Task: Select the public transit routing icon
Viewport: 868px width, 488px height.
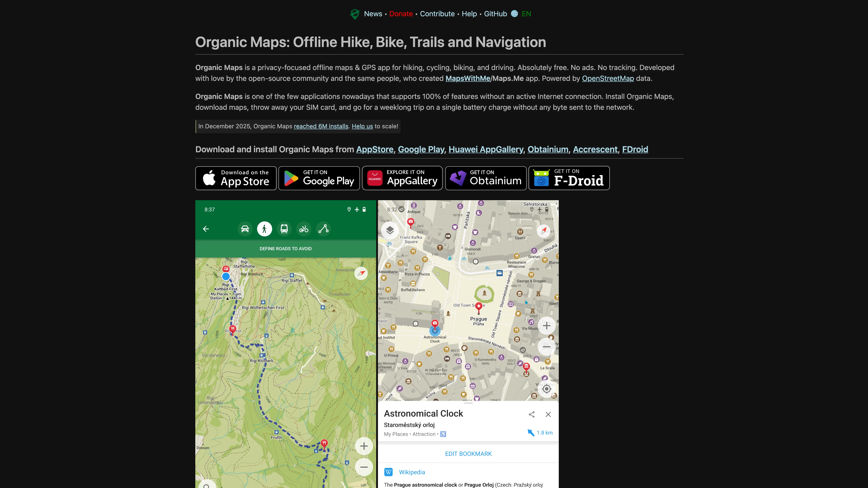Action: click(x=284, y=229)
